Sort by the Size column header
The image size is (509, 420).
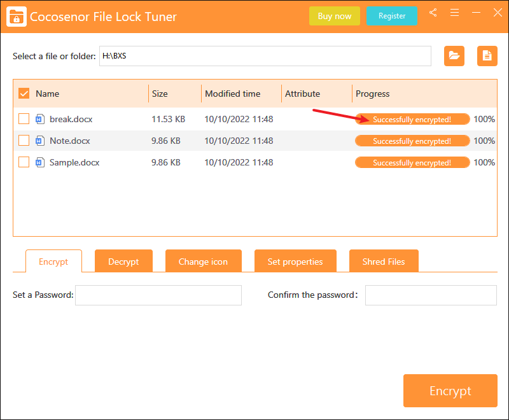pyautogui.click(x=160, y=94)
